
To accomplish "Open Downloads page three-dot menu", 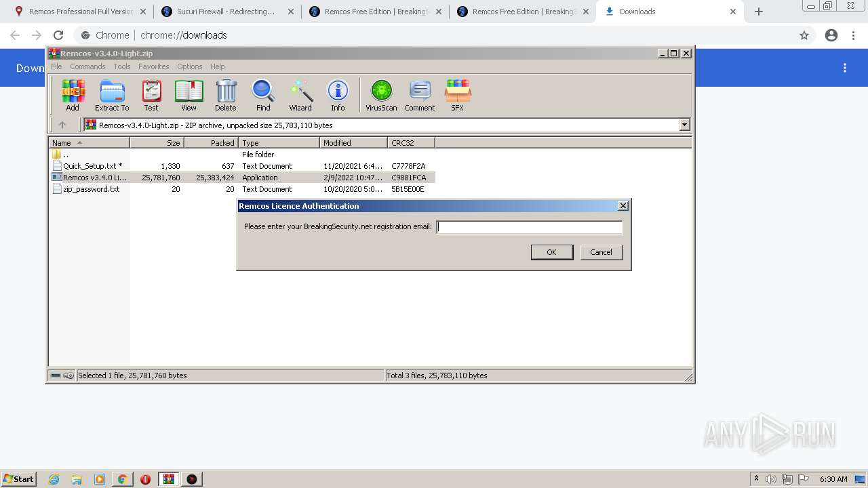I will [845, 68].
